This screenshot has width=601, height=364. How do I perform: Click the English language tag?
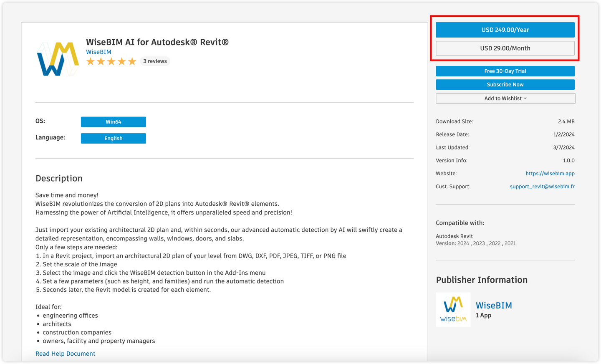click(113, 139)
